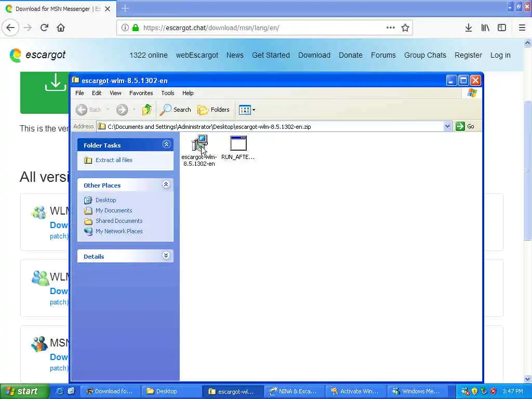This screenshot has height=399, width=532.
Task: Open the Forward history dropdown arrow
Action: tap(135, 110)
